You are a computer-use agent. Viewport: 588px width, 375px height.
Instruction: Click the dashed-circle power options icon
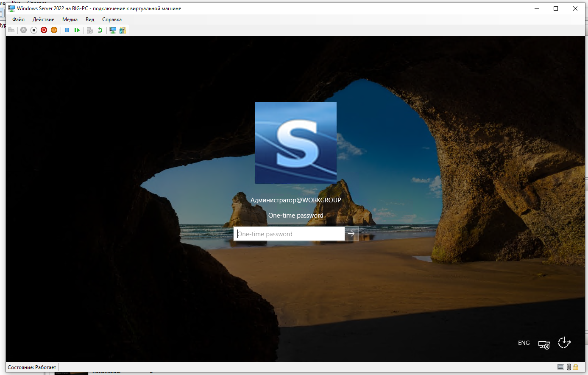click(x=564, y=343)
